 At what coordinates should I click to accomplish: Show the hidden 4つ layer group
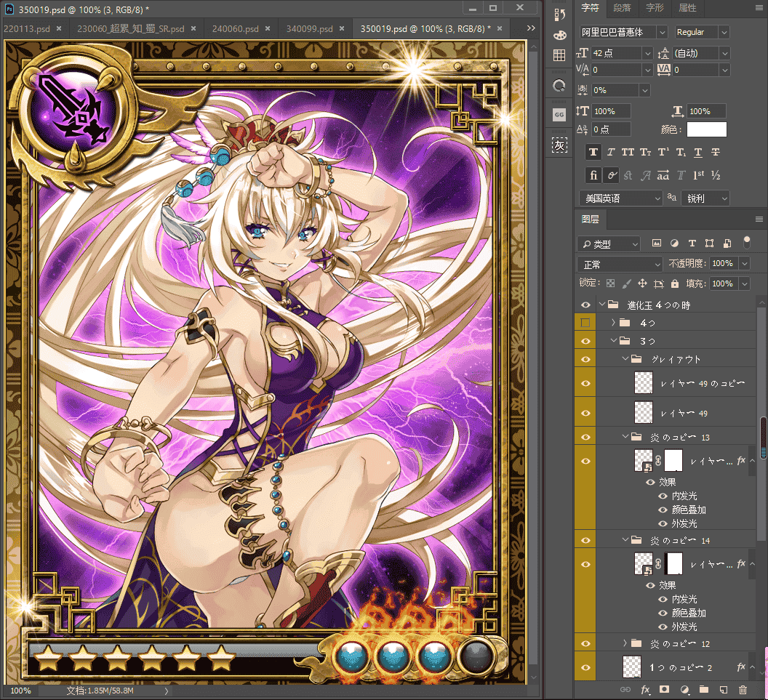pyautogui.click(x=585, y=323)
